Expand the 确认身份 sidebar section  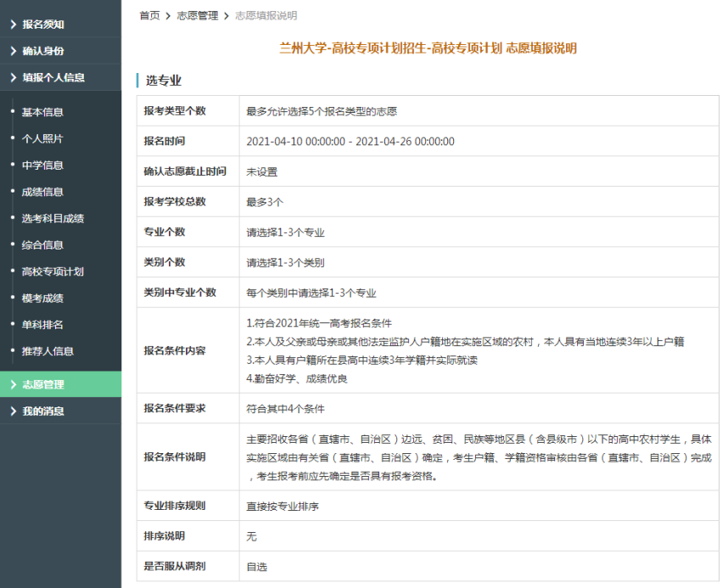(x=43, y=51)
